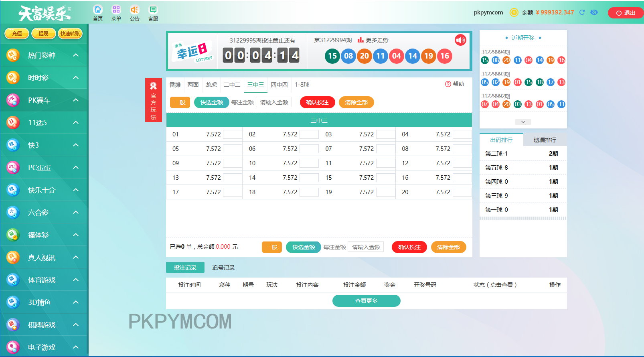Switch to the 二中二 tab
The height and width of the screenshot is (357, 644).
pos(232,85)
